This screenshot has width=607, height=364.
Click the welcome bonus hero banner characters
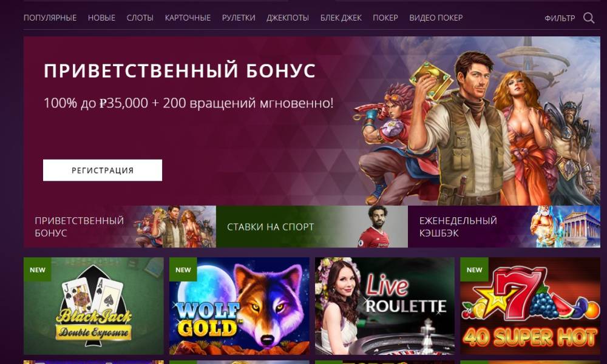coord(476,127)
